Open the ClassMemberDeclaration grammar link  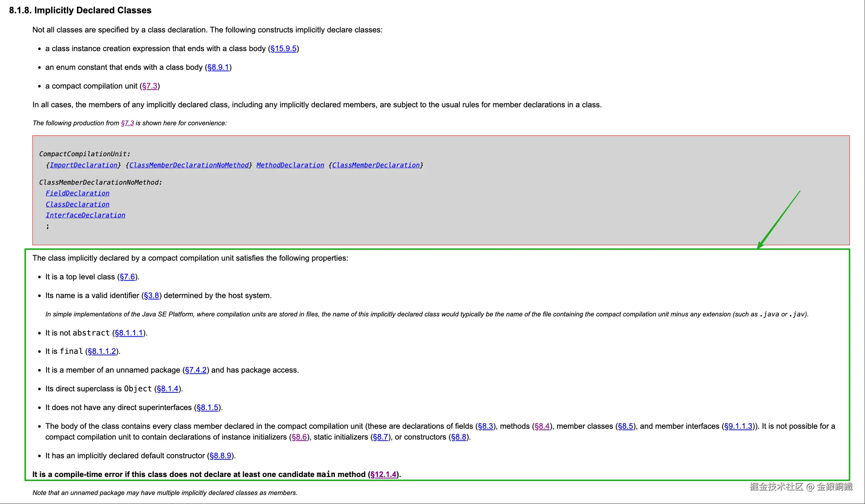(x=376, y=165)
